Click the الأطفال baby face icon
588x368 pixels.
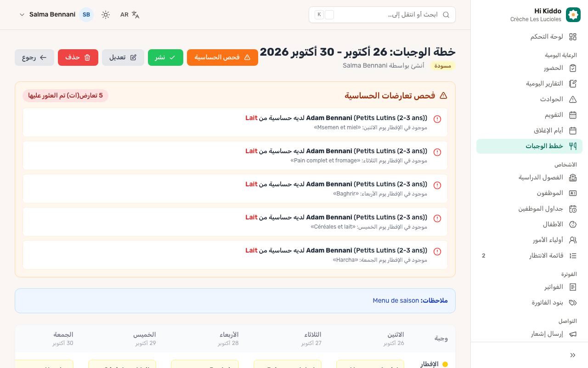[x=573, y=224]
